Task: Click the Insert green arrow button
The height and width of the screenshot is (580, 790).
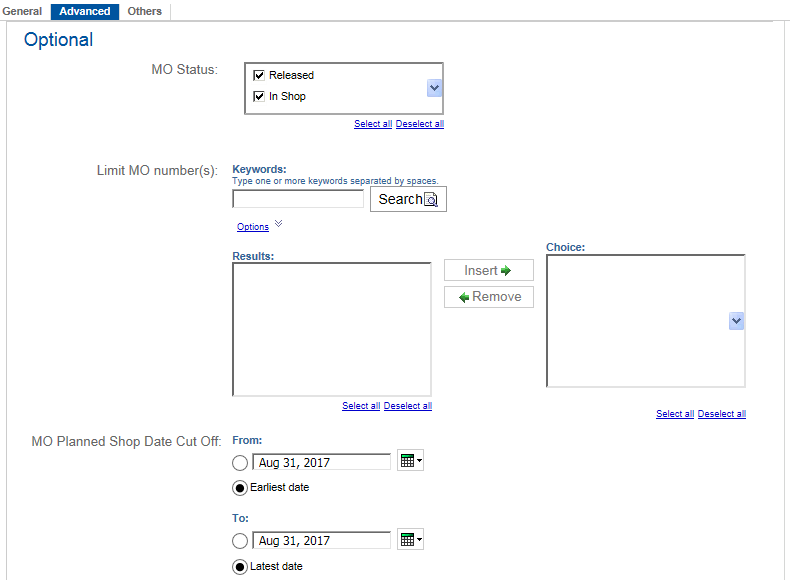Action: point(489,270)
